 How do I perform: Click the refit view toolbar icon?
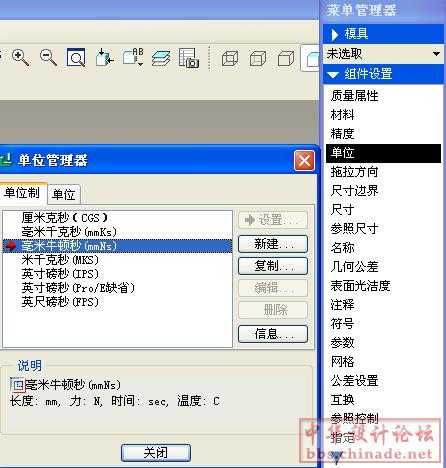tap(76, 58)
